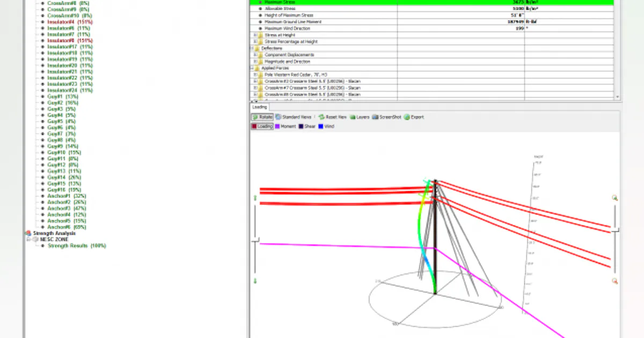
Task: Toggle the Shear display mode
Action: click(x=308, y=127)
